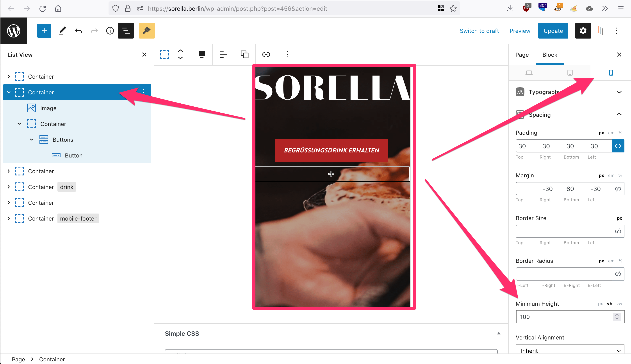
Task: Click Page in the bottom breadcrumb
Action: point(18,359)
